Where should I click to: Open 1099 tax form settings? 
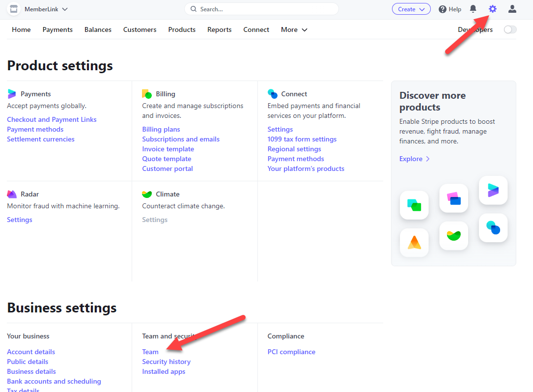[x=302, y=139]
